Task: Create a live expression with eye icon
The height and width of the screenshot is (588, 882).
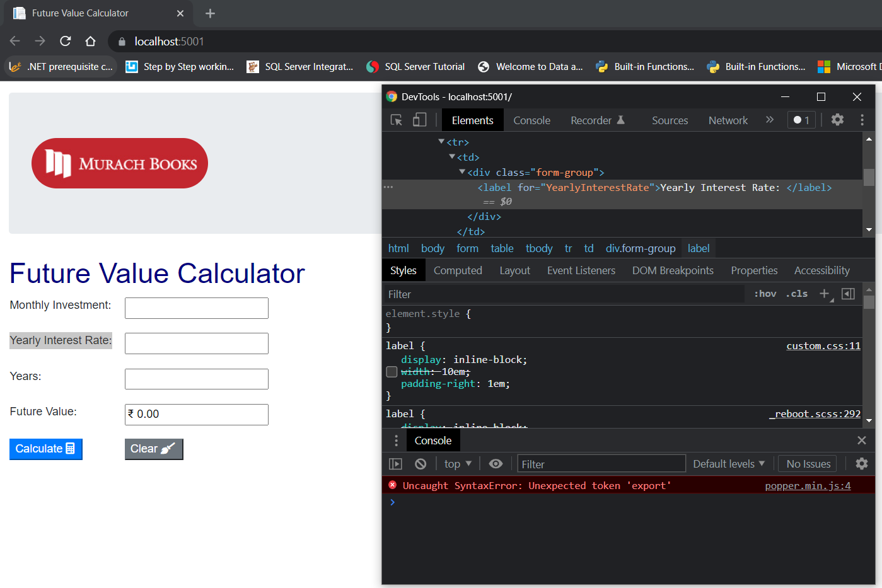Action: coord(496,464)
